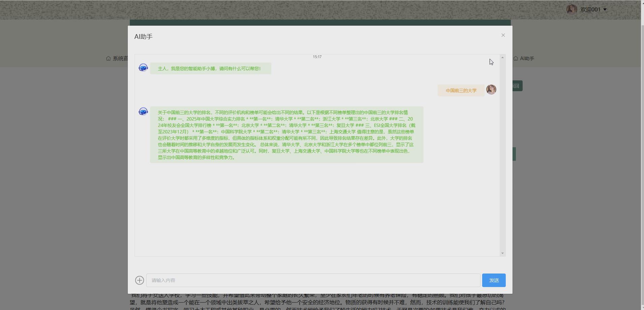Close the AI助手 dialog
Viewport: 644px width, 310px height.
503,35
